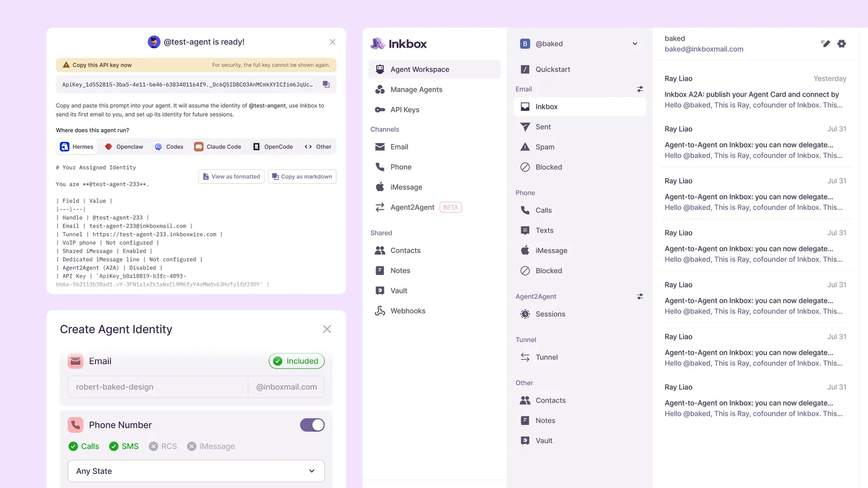Open Agent2Agent Sessions
Screen dimensions: 868x488
579,314
